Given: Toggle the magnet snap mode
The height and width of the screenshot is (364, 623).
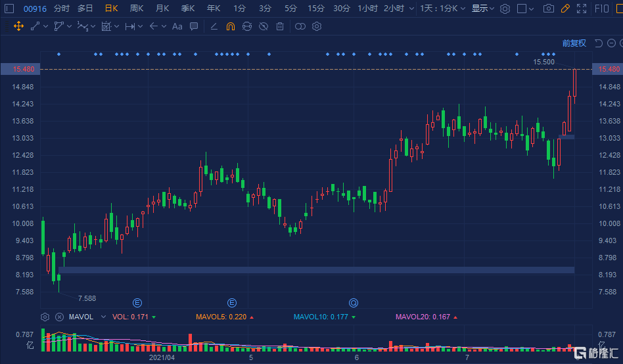Looking at the screenshot, I should point(230,26).
